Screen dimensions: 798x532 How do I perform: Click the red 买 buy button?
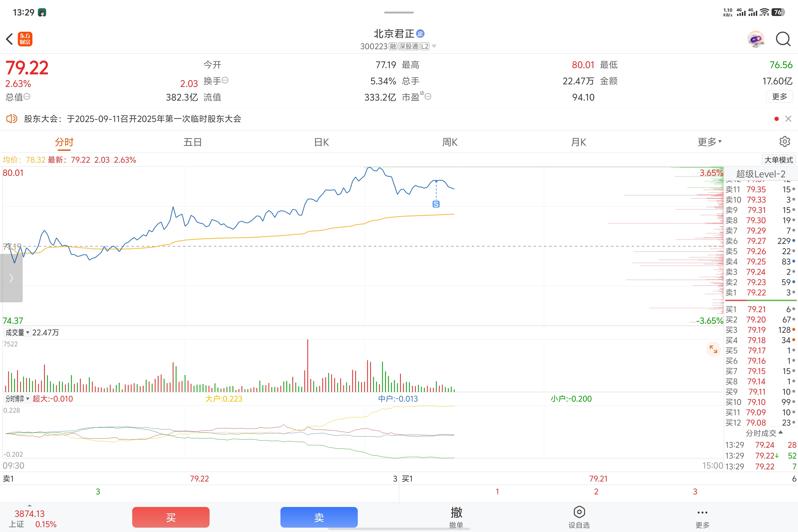pos(171,517)
